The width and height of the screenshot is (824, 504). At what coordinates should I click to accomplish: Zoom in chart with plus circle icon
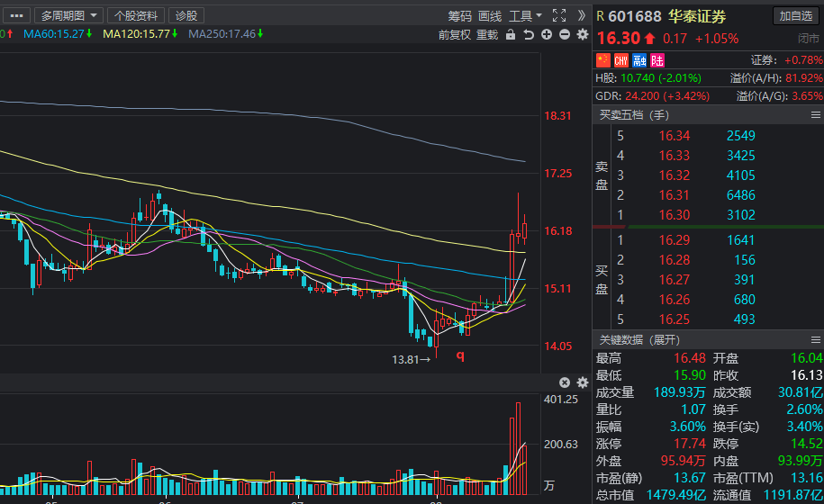pos(547,34)
